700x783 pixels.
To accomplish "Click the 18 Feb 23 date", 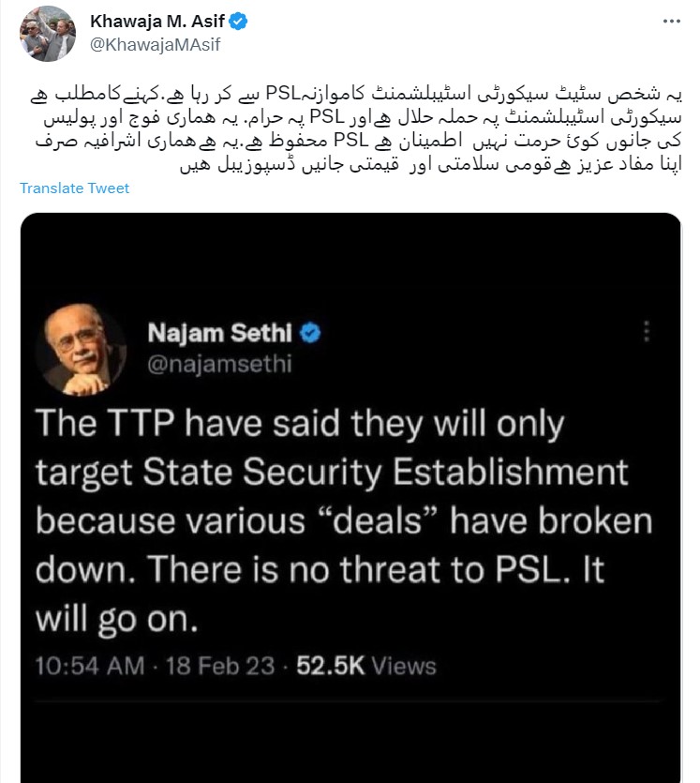I will (x=220, y=666).
